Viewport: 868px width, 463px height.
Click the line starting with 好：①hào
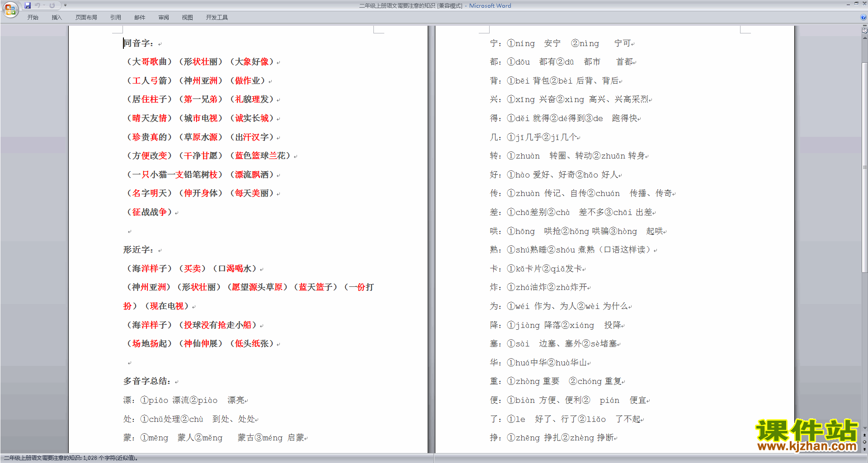[x=556, y=175]
